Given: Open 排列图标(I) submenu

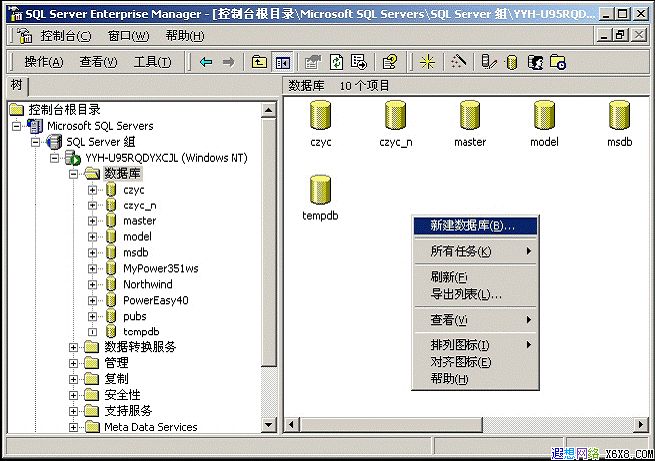Looking at the screenshot, I should pos(475,345).
